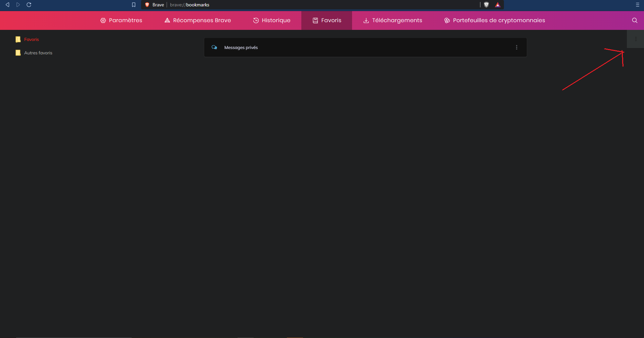Select the Favoris tab in the top bar

point(327,20)
